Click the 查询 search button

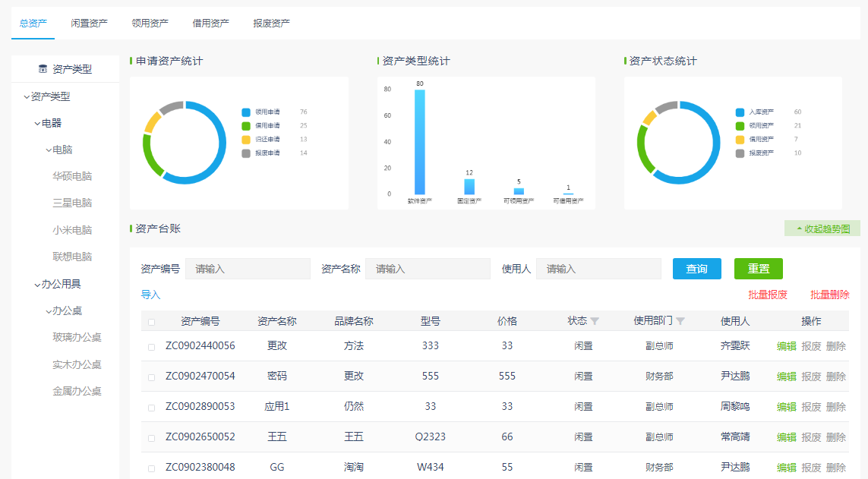tap(696, 268)
